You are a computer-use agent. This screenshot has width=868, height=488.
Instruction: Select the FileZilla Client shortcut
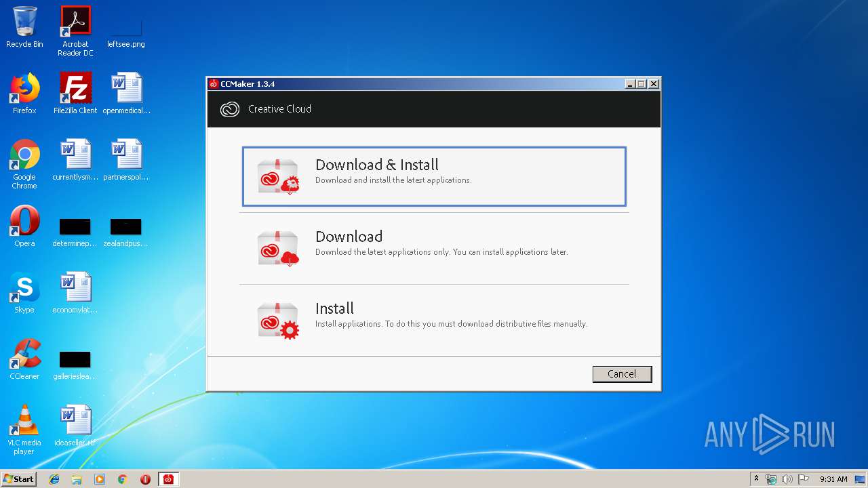pyautogui.click(x=75, y=94)
